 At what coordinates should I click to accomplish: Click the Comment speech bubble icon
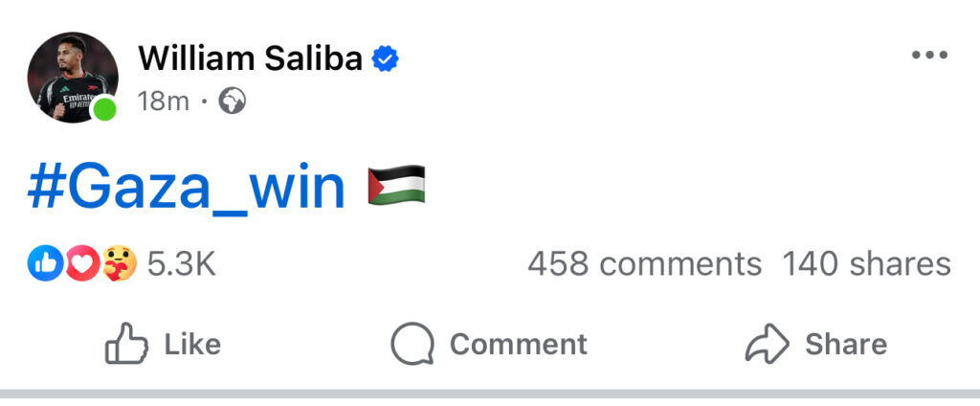(x=413, y=344)
